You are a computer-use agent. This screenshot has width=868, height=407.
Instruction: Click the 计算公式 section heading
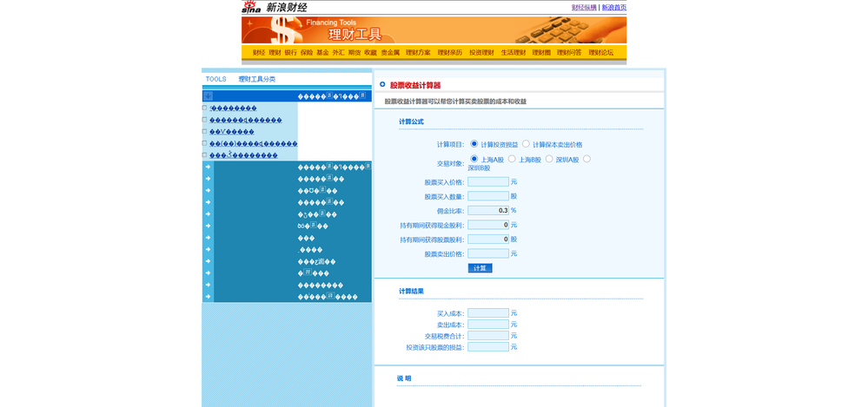tap(411, 121)
